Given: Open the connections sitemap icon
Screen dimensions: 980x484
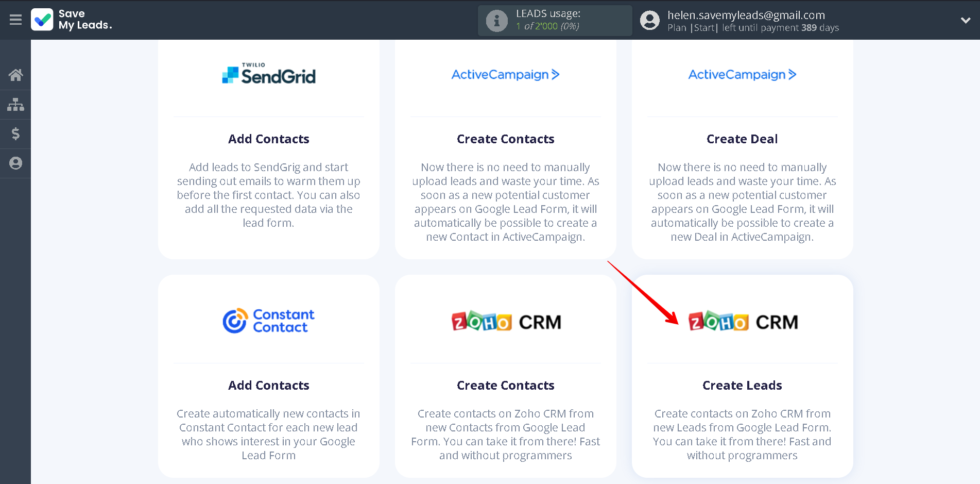Looking at the screenshot, I should tap(15, 105).
